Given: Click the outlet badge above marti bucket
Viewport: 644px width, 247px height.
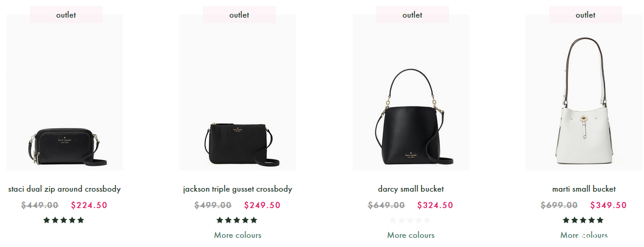Looking at the screenshot, I should point(586,15).
